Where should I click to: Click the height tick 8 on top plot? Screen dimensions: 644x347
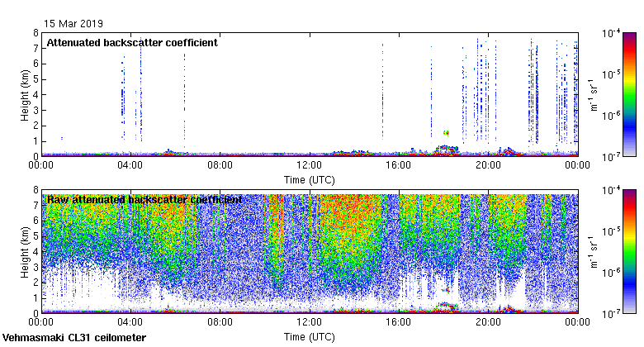coord(36,33)
